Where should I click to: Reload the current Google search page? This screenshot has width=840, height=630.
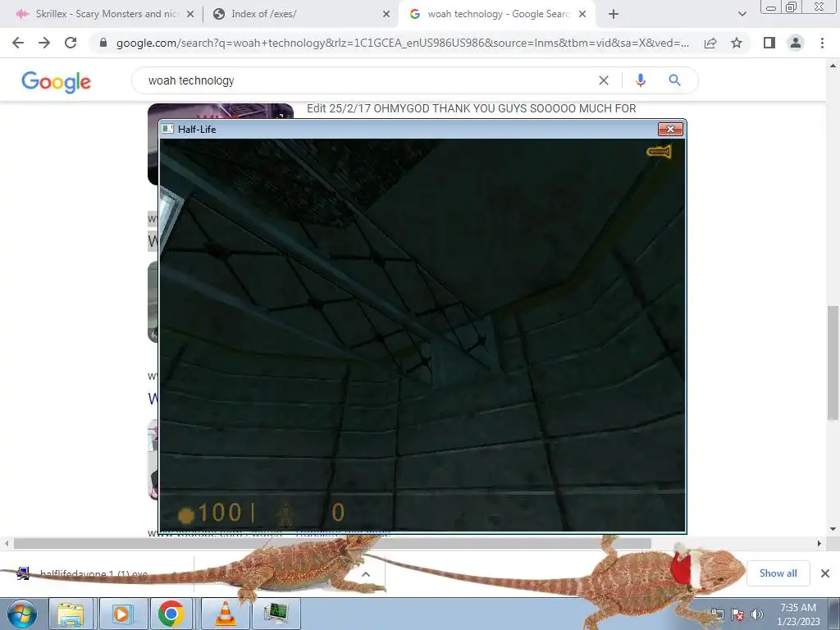(71, 43)
